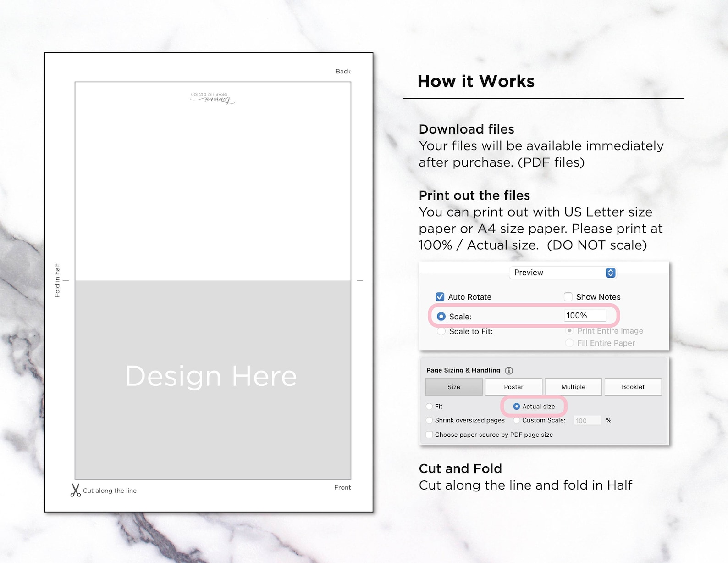Choose Print Entire Image option

pyautogui.click(x=569, y=331)
